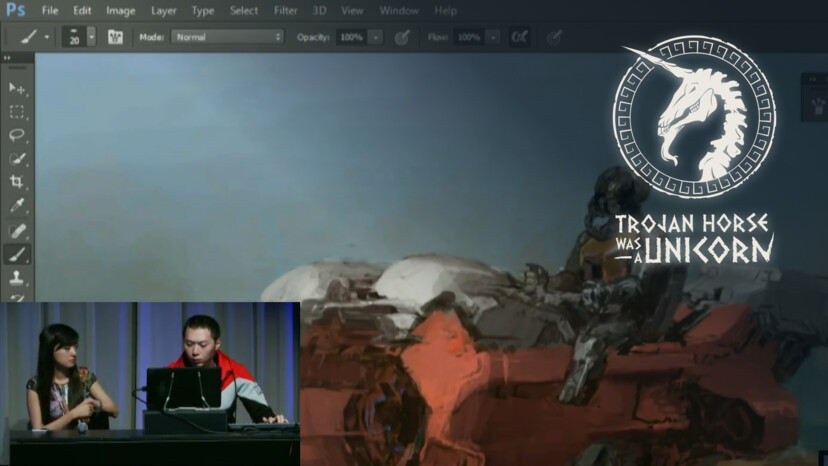This screenshot has width=828, height=466.
Task: Click the Opacity percentage field
Action: pos(350,37)
